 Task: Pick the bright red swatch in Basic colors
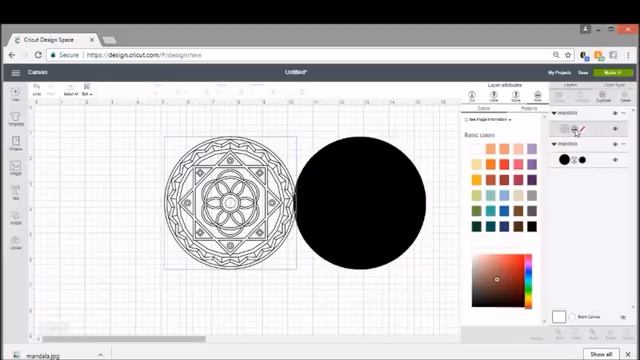(504, 164)
